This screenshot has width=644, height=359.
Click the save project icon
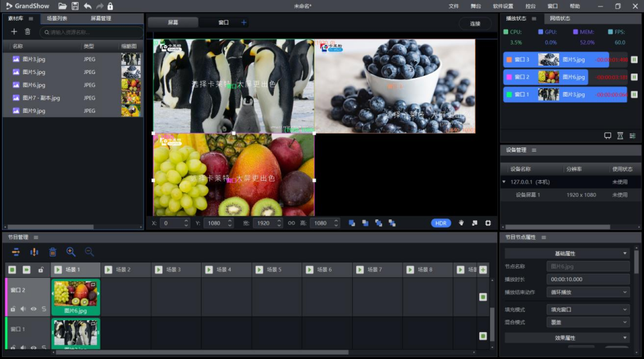coord(75,6)
